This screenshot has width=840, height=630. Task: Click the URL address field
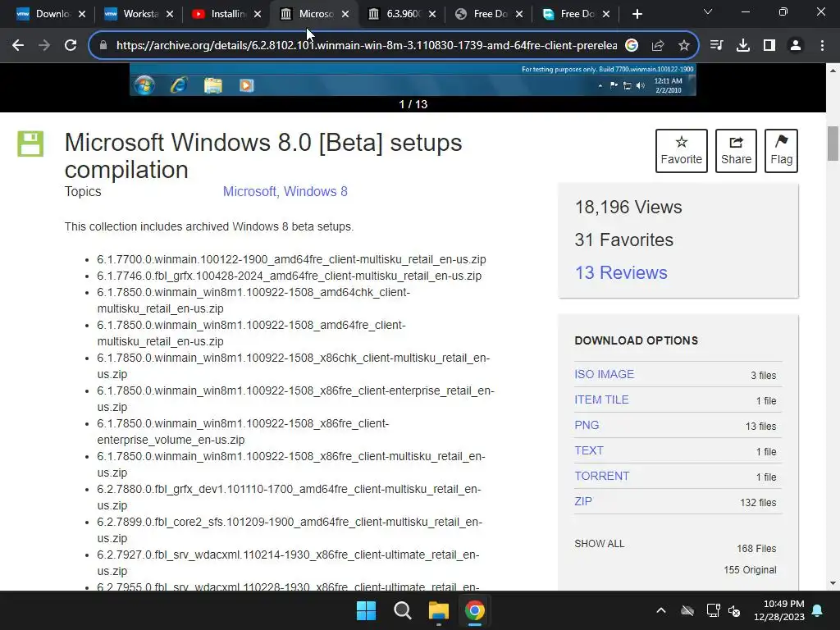[367, 46]
